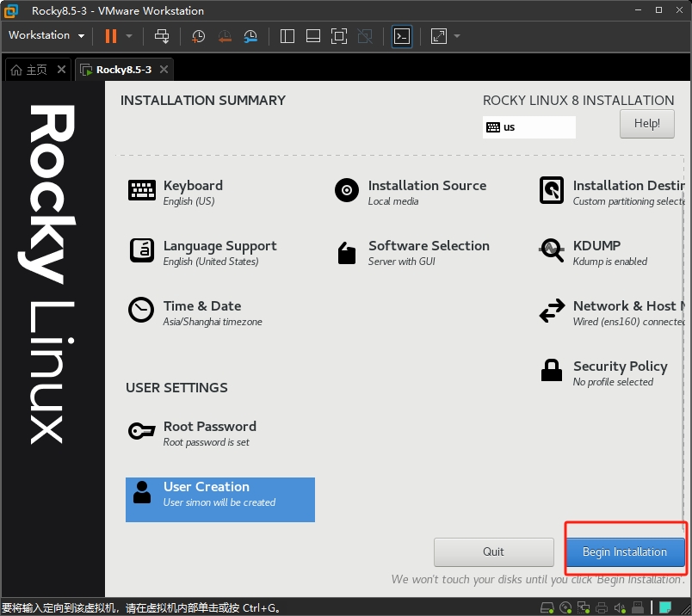Screen dimensions: 692x616
Task: Click sound card status icon
Action: coord(620,608)
